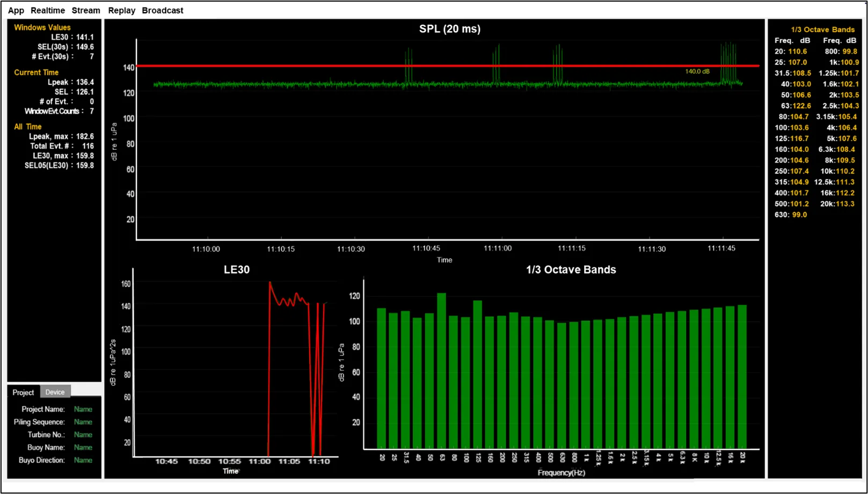Image resolution: width=868 pixels, height=494 pixels.
Task: Click the LE30 chart title
Action: [236, 270]
